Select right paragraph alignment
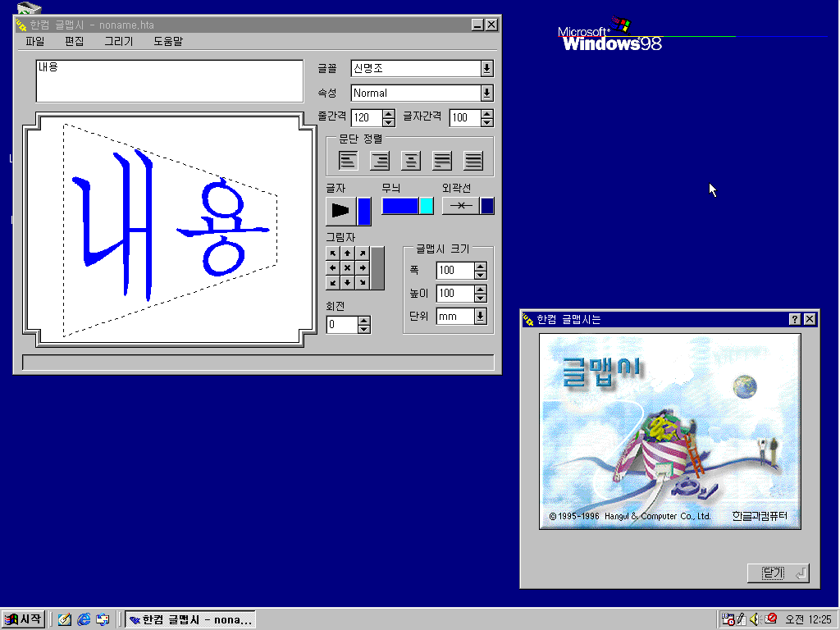This screenshot has width=840, height=630. (x=380, y=160)
